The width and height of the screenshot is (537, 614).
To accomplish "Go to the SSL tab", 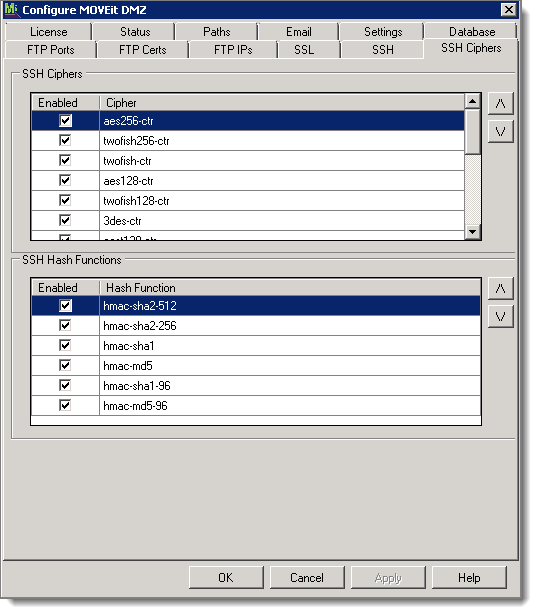I will [x=304, y=50].
